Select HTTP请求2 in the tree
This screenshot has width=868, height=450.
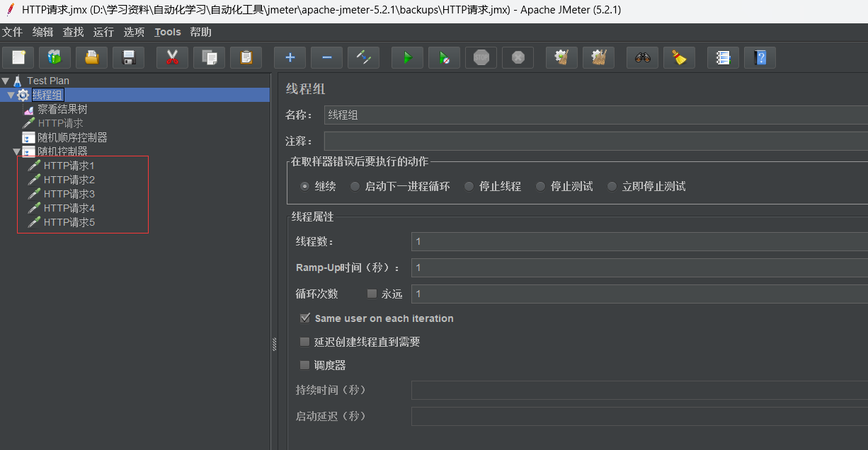[69, 180]
